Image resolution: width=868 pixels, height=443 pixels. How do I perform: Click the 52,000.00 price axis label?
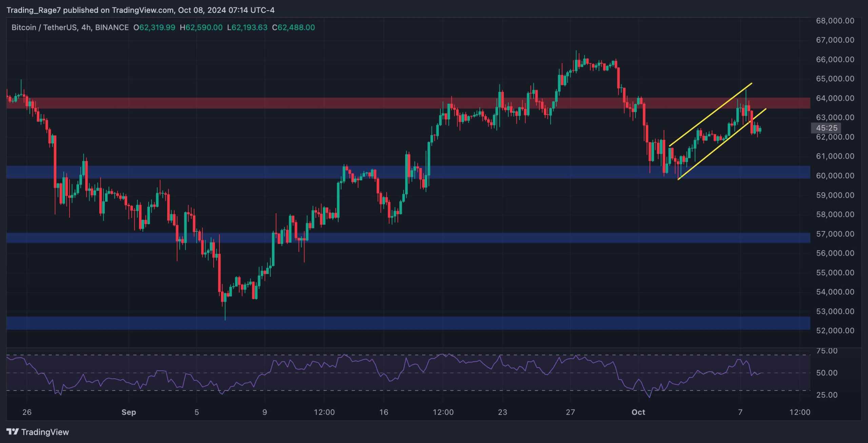[835, 330]
